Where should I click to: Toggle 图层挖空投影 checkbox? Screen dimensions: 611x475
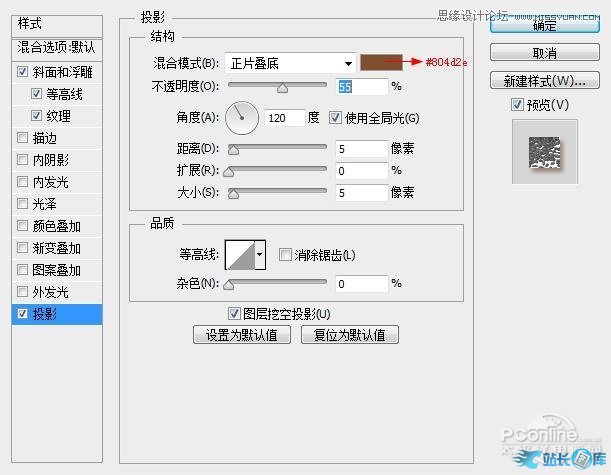[235, 313]
